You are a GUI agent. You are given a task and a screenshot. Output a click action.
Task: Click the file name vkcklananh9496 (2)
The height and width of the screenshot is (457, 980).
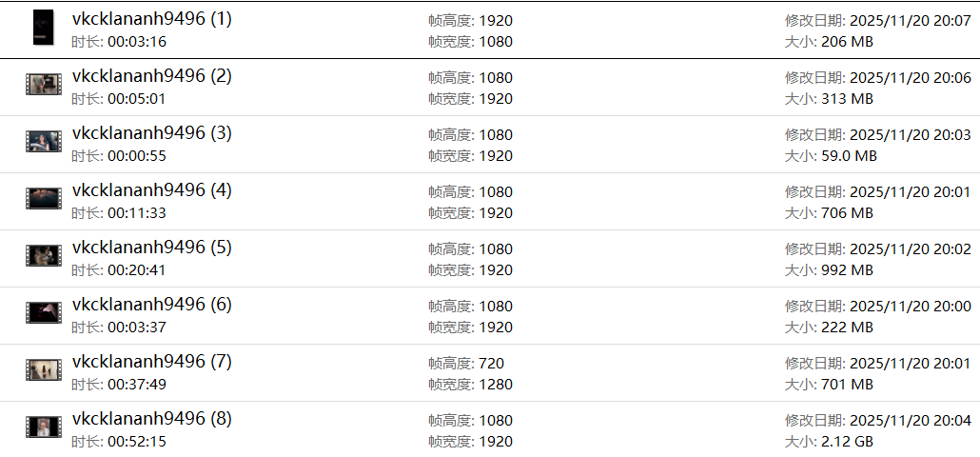point(151,76)
